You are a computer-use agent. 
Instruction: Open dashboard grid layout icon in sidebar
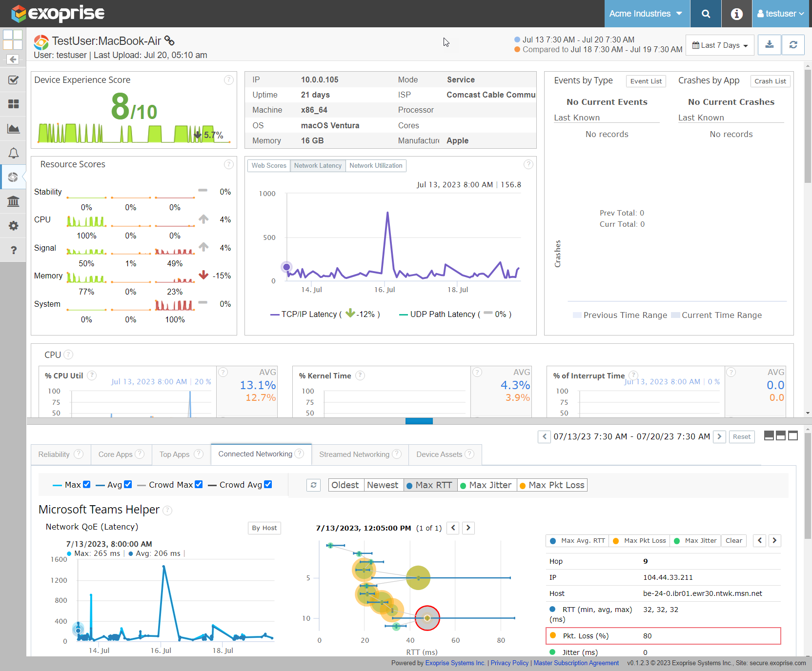point(13,40)
